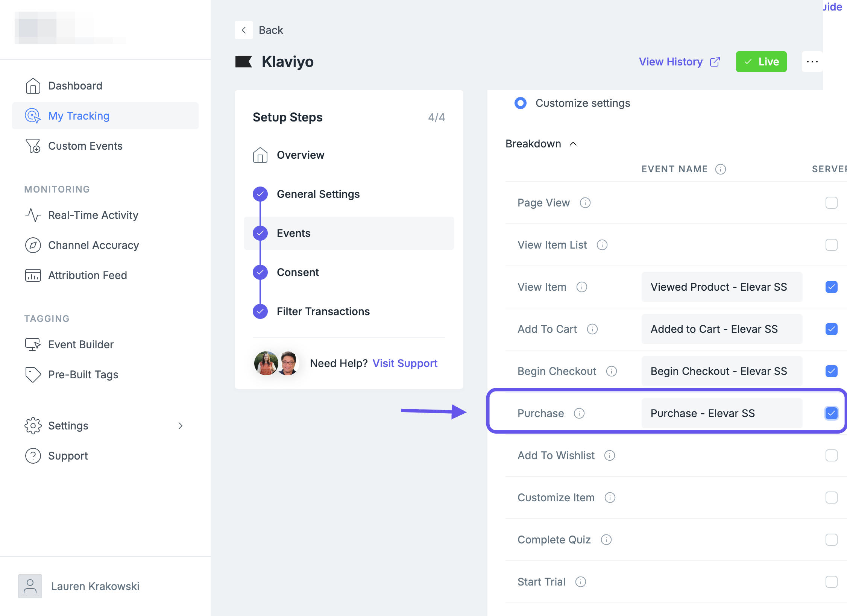The width and height of the screenshot is (847, 616).
Task: Enable the Start Trial checkbox
Action: [x=832, y=582]
